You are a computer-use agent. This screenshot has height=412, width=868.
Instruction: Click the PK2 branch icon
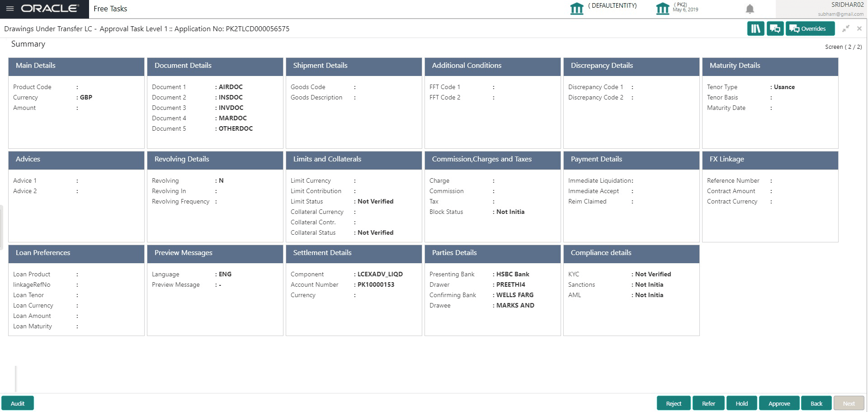[663, 8]
